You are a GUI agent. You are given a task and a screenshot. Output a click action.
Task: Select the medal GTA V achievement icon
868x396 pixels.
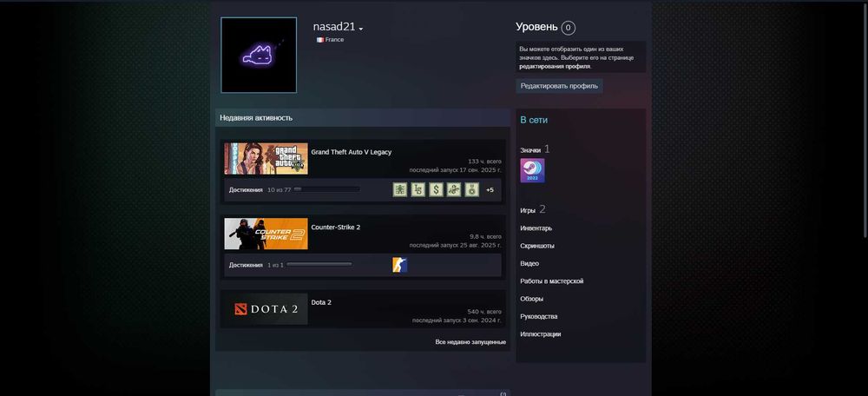(x=471, y=190)
